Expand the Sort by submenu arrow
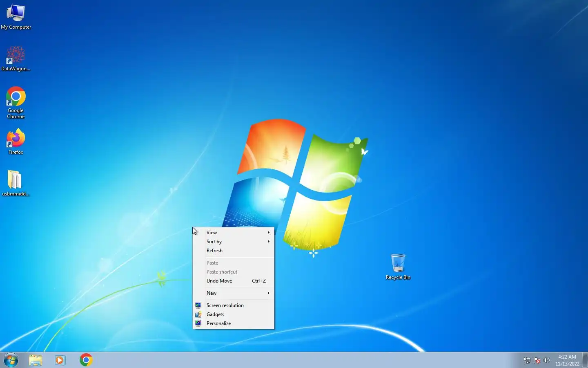 click(268, 242)
